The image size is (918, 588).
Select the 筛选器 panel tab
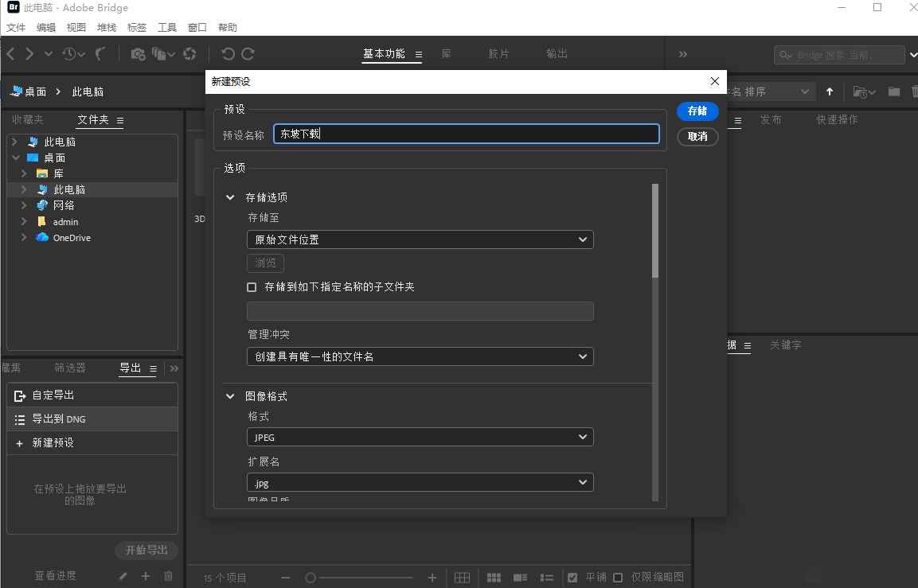(70, 368)
